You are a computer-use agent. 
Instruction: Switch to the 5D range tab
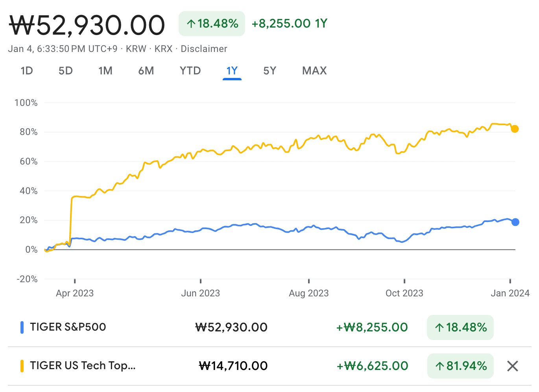[66, 71]
